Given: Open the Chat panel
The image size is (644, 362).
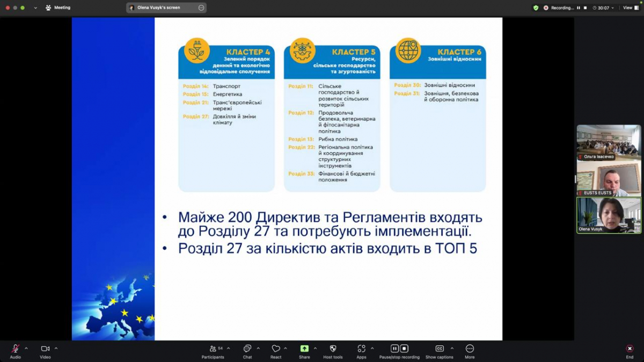Looking at the screenshot, I should coord(247,349).
